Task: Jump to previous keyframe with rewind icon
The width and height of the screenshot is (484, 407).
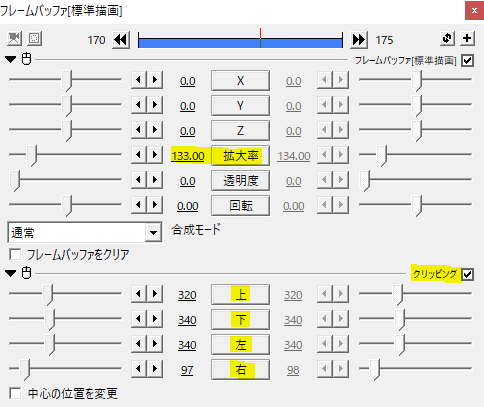Action: [121, 40]
